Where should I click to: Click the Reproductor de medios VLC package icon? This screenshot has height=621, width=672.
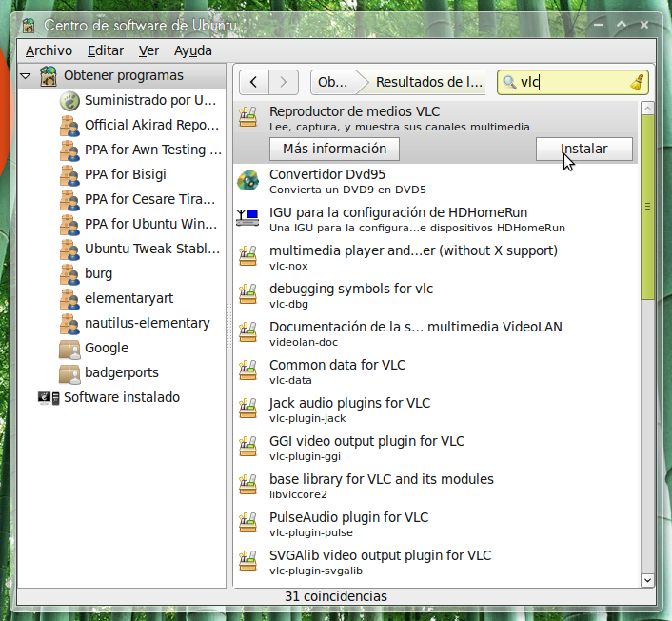[x=247, y=117]
